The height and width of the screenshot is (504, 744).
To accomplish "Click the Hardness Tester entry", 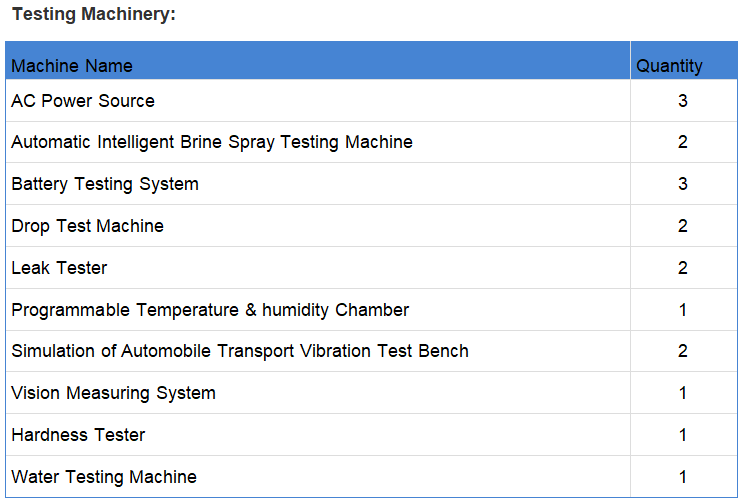I will pyautogui.click(x=78, y=435).
